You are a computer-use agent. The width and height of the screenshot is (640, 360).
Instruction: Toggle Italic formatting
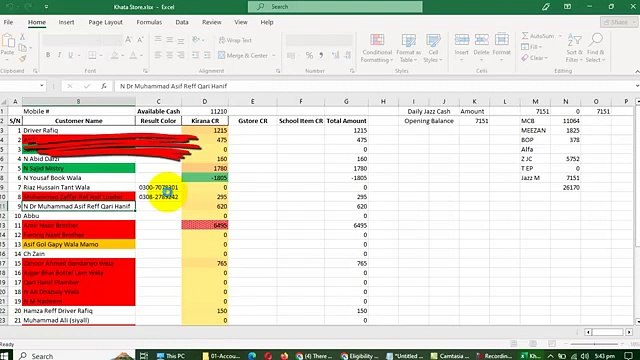point(59,55)
